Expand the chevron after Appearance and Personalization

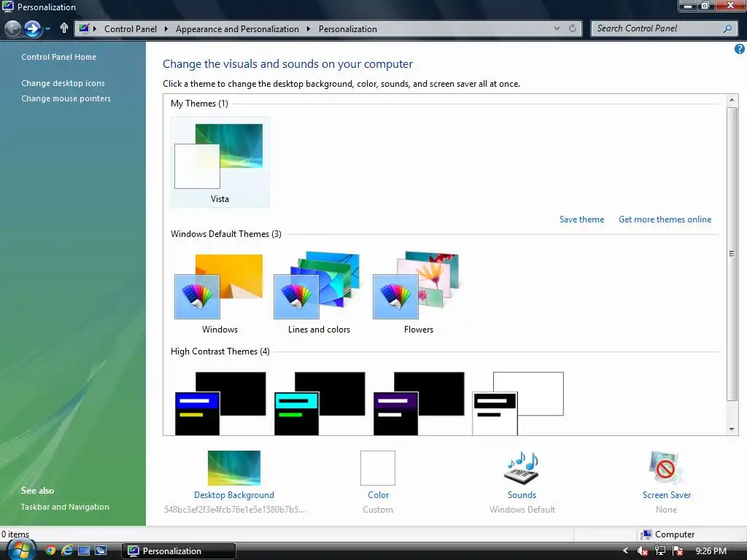309,29
